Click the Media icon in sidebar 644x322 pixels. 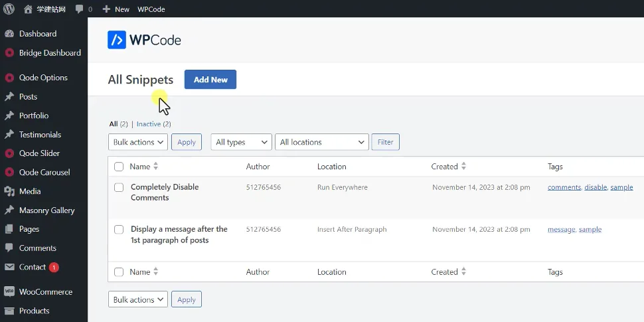click(9, 191)
